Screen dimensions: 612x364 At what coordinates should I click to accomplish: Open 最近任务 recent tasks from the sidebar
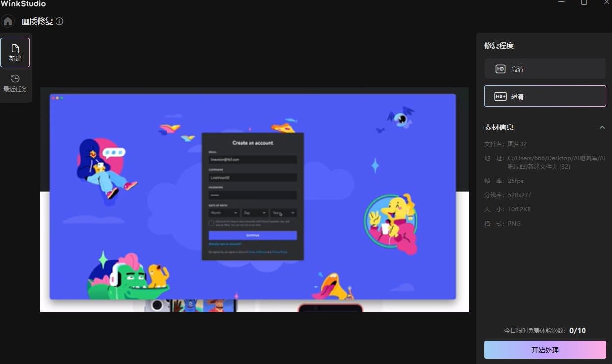click(x=15, y=83)
